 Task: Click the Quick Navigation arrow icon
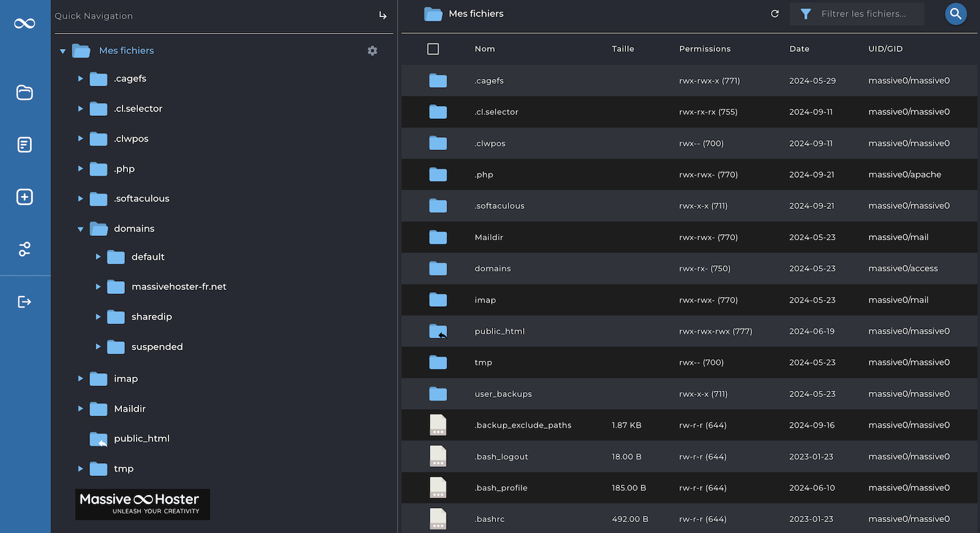(383, 15)
